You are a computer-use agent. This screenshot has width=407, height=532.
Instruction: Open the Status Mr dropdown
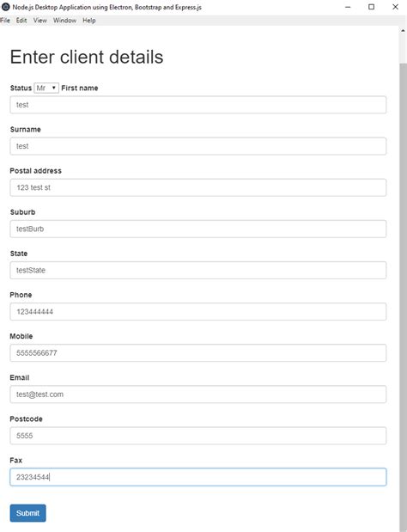pyautogui.click(x=46, y=88)
